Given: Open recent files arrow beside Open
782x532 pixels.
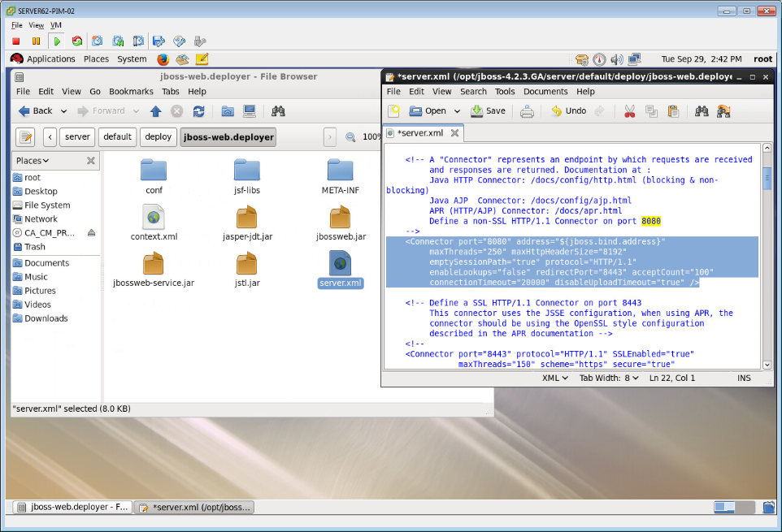Looking at the screenshot, I should pos(457,111).
